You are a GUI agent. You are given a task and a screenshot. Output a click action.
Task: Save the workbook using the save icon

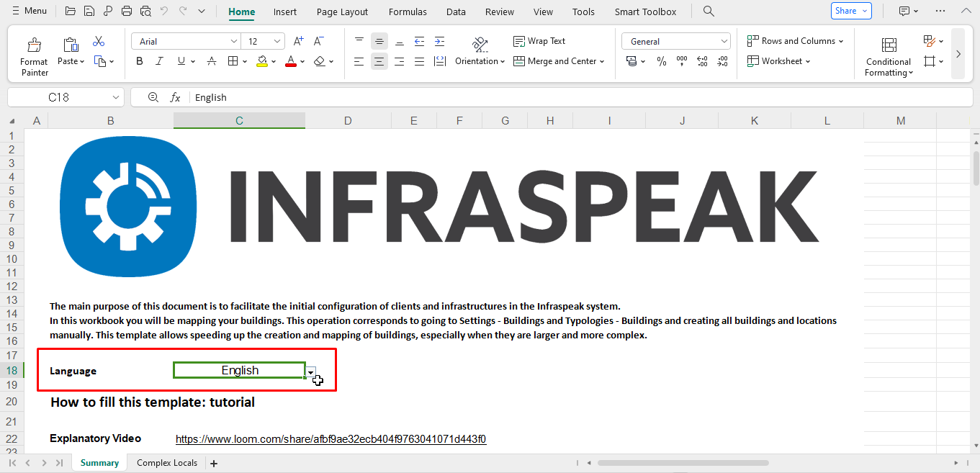(x=89, y=11)
